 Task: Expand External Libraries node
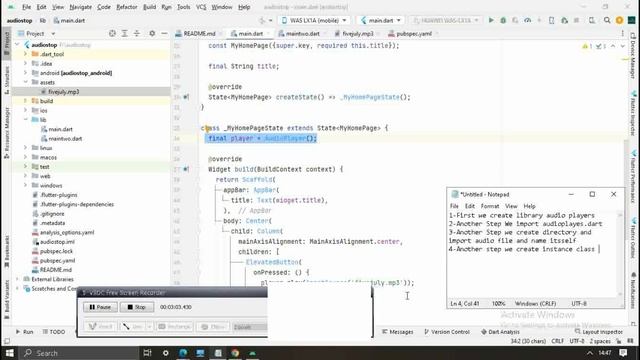click(18, 279)
